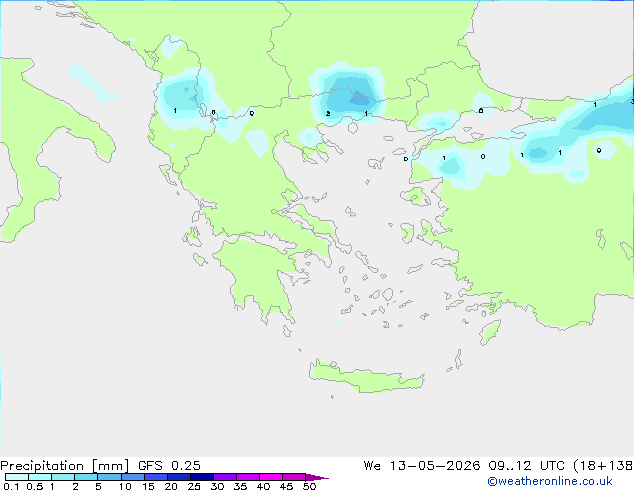The height and width of the screenshot is (490, 634).
Task: Click the 45–50 mm magenta legend swatch
Action: point(294,477)
